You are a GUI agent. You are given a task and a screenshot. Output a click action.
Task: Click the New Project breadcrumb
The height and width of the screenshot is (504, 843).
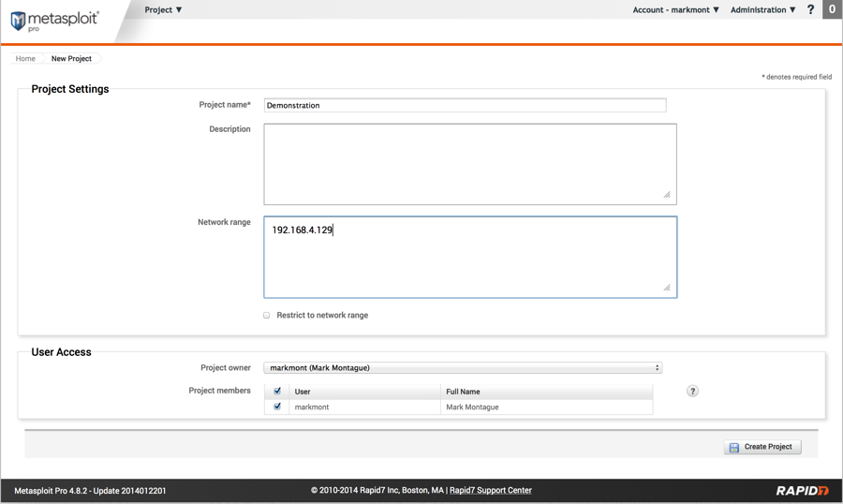[71, 59]
